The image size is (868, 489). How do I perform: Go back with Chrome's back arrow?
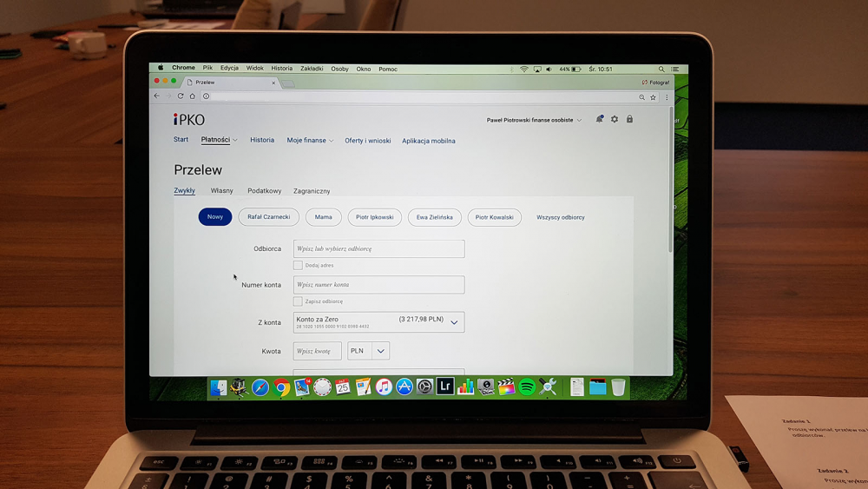pyautogui.click(x=156, y=96)
